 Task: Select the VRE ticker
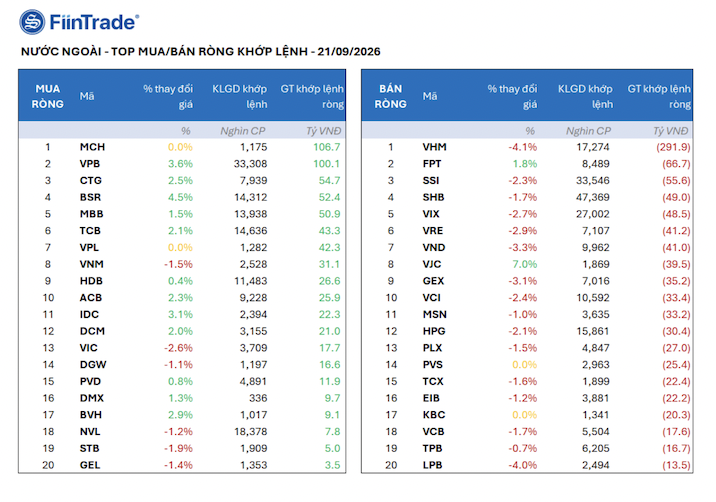click(433, 231)
